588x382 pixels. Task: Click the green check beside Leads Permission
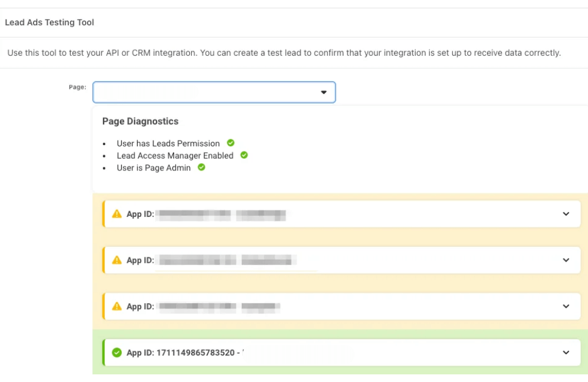click(x=229, y=142)
